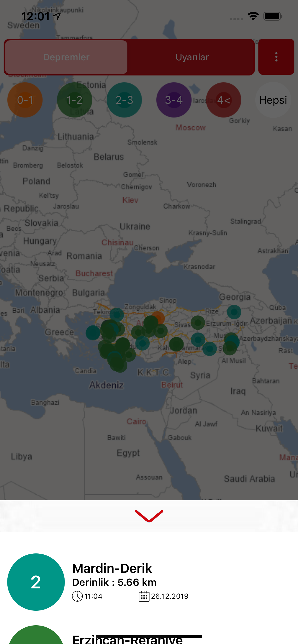Tap the teal marker near Tekirdağ

117,315
